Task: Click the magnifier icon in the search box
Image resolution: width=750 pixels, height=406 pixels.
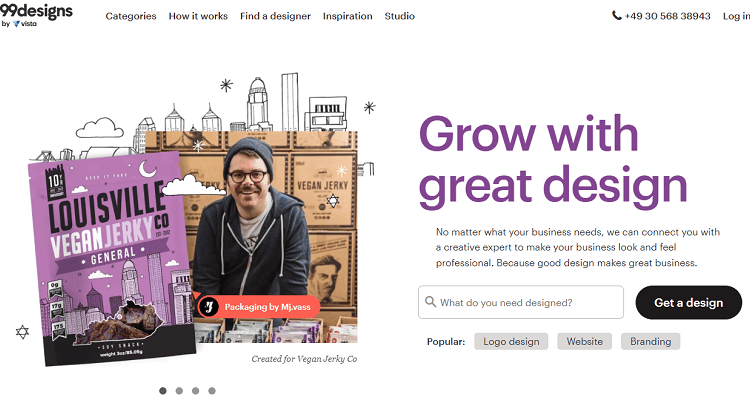Action: tap(430, 302)
